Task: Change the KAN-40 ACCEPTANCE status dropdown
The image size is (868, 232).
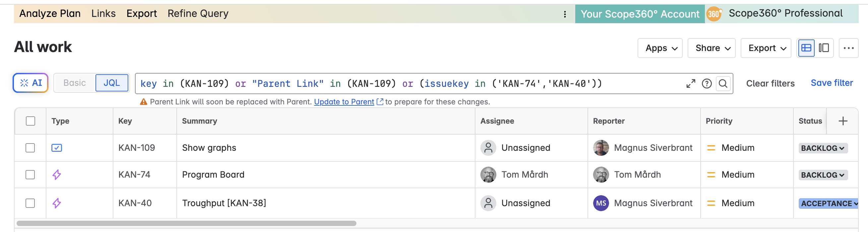Action: pos(829,203)
